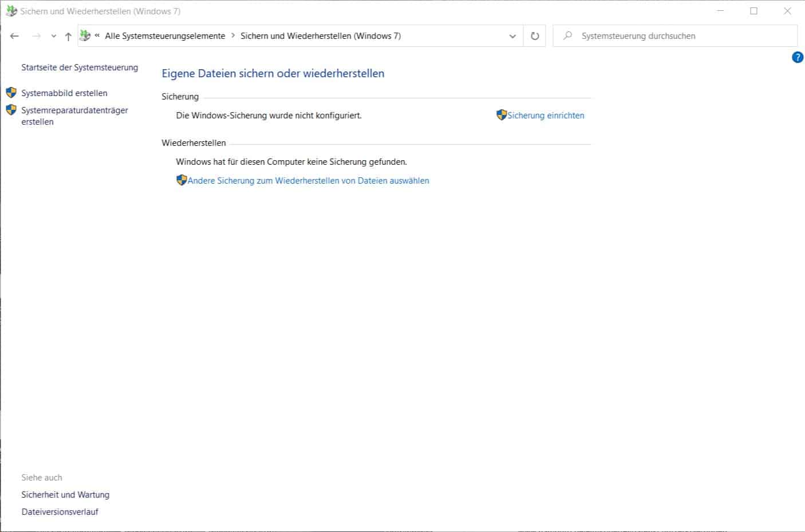Minimize the Sichern und Wiederherstellen window
This screenshot has height=532, width=805.
coord(721,11)
